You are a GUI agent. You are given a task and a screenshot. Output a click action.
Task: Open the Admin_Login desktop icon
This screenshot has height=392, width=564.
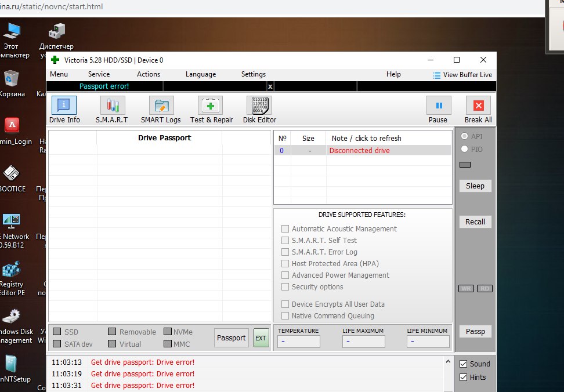(x=12, y=125)
